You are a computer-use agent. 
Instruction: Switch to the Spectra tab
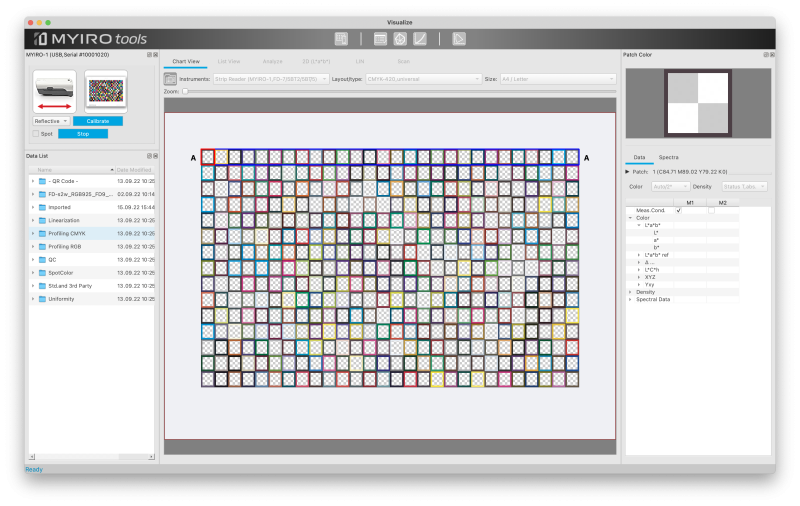pos(668,157)
